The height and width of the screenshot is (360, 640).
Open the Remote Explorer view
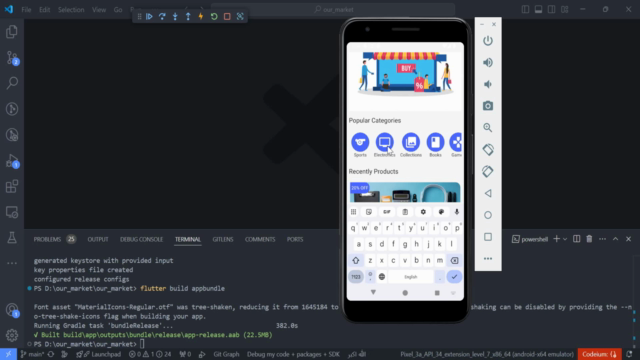click(x=12, y=212)
